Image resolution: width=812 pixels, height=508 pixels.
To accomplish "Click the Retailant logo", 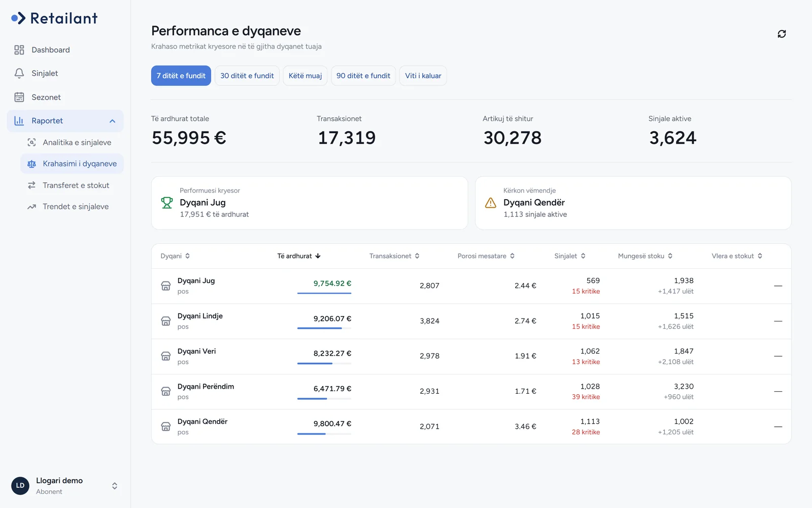I will tap(54, 18).
